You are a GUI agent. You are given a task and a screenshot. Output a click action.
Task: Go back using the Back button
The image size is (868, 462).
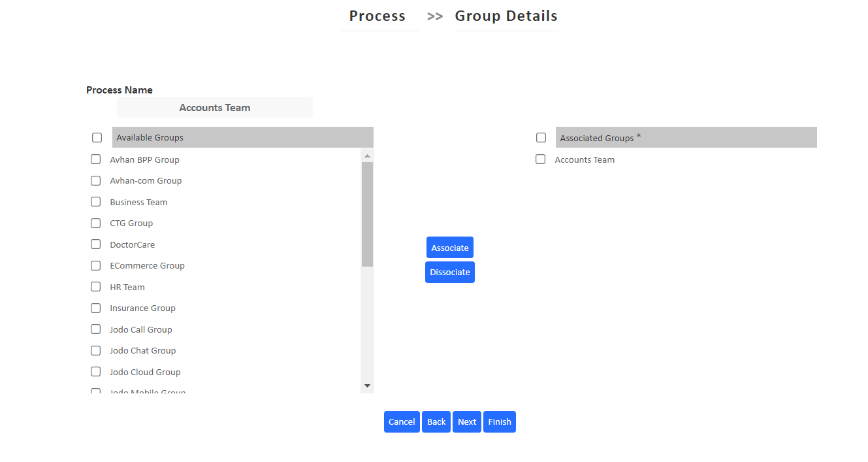436,421
